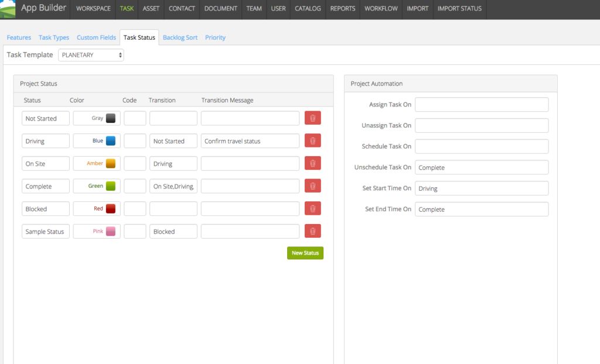Open the WORKFLOW menu
The width and height of the screenshot is (600, 364).
coord(381,8)
